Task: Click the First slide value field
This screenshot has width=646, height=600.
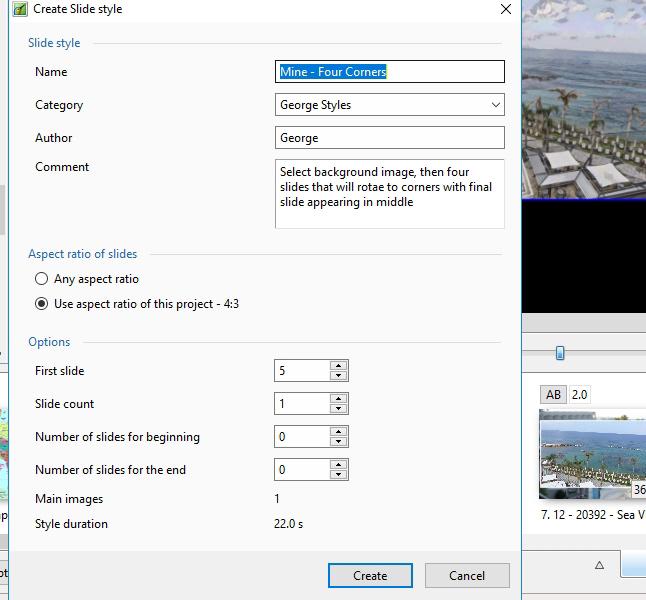Action: click(302, 370)
